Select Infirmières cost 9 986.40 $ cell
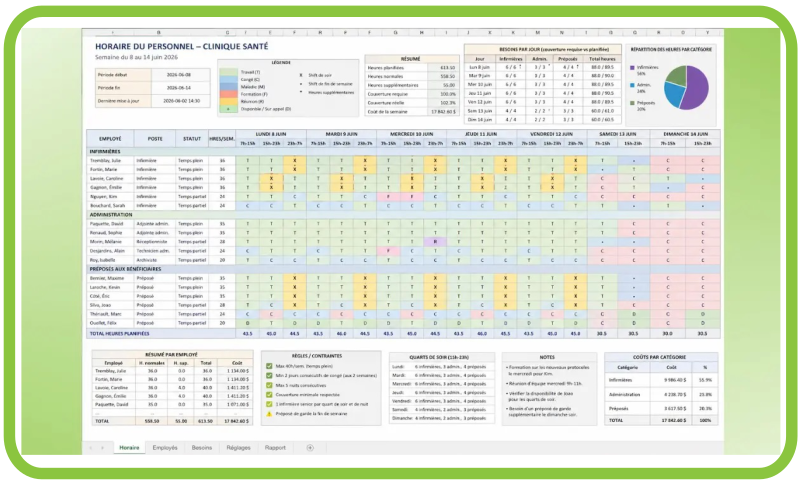800x480 pixels. pyautogui.click(x=671, y=380)
